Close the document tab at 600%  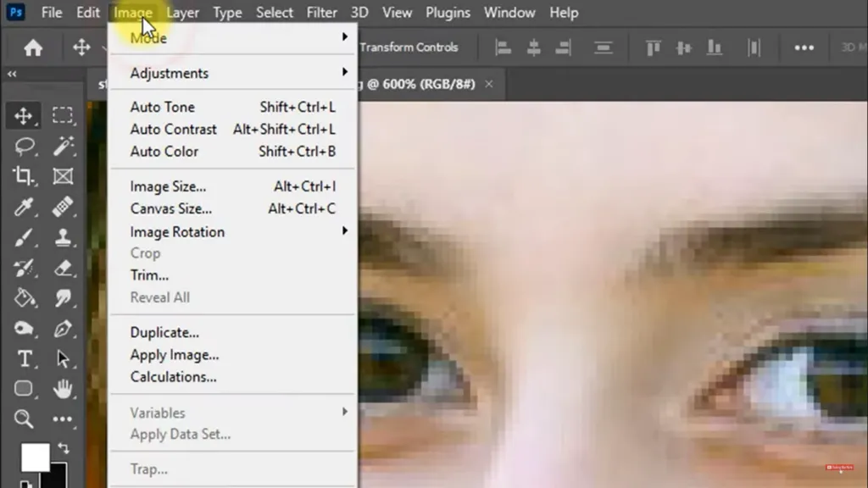point(492,84)
